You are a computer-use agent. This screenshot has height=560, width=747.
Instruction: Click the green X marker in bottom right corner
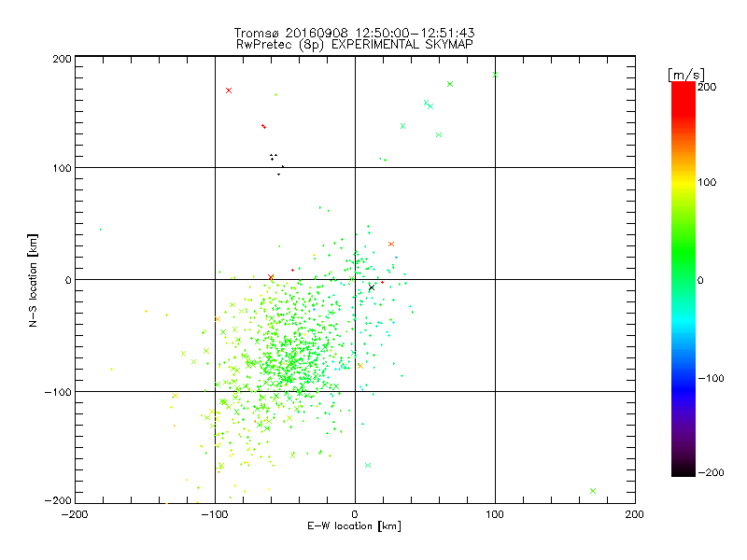tap(593, 491)
